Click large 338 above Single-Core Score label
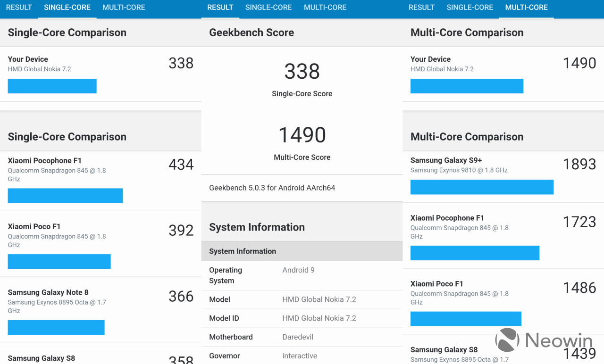This screenshot has height=364, width=604. (302, 72)
